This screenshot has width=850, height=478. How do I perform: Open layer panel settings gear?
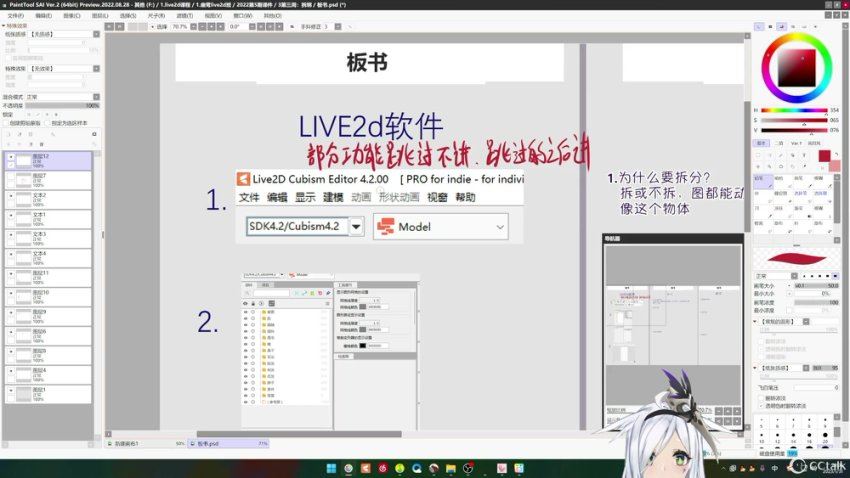pyautogui.click(x=94, y=134)
